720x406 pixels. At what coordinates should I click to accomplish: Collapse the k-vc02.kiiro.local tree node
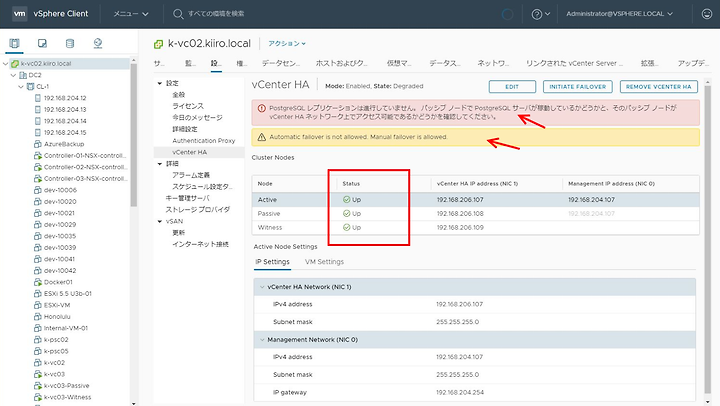(6, 63)
